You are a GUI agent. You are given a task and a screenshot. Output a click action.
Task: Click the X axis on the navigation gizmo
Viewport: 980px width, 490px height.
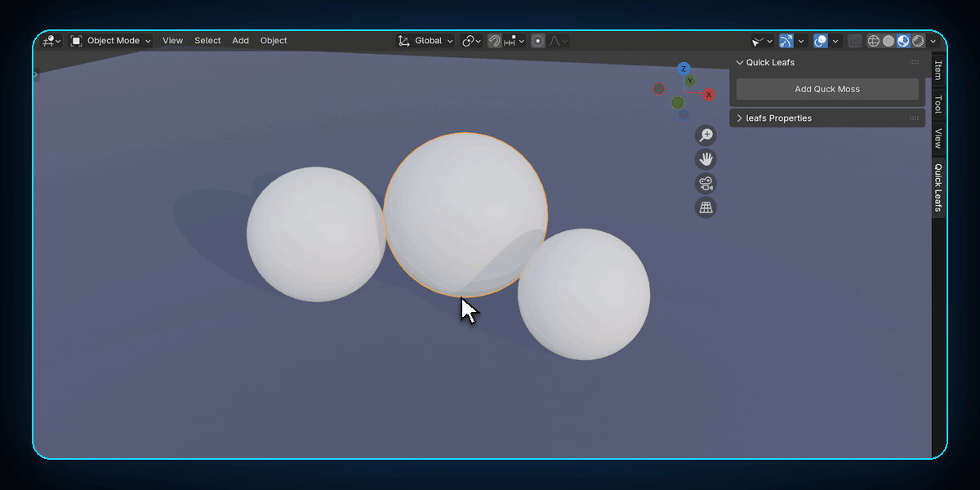[709, 95]
